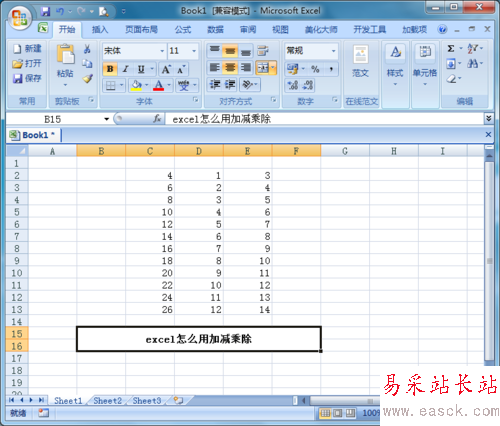Click the Insert Worksheet tab icon
The width and height of the screenshot is (500, 426).
click(x=179, y=400)
